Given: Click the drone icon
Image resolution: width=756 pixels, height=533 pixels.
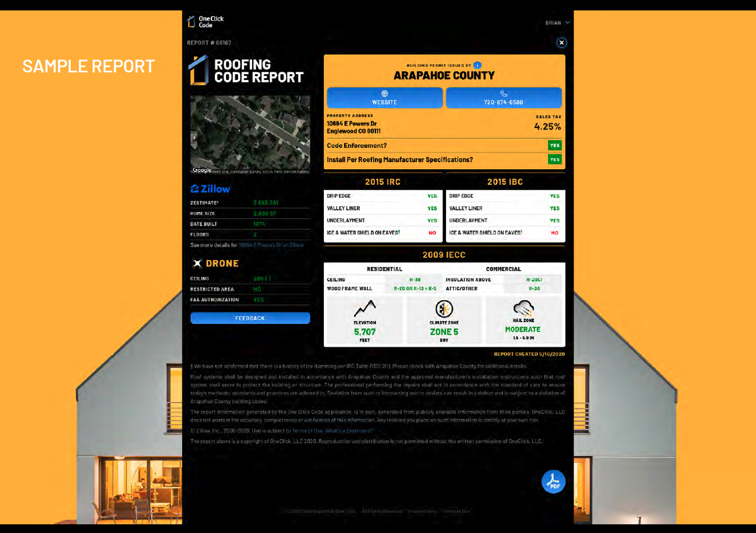Looking at the screenshot, I should coord(198,264).
